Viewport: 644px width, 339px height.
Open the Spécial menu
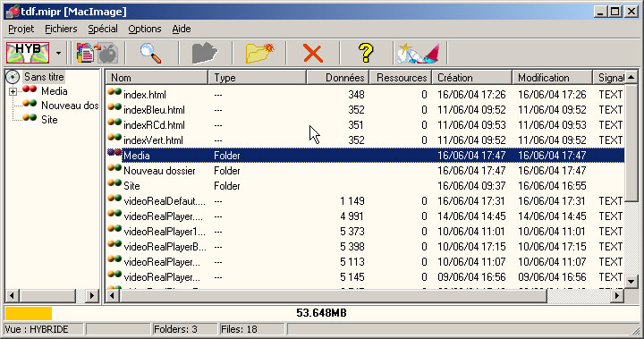(103, 29)
